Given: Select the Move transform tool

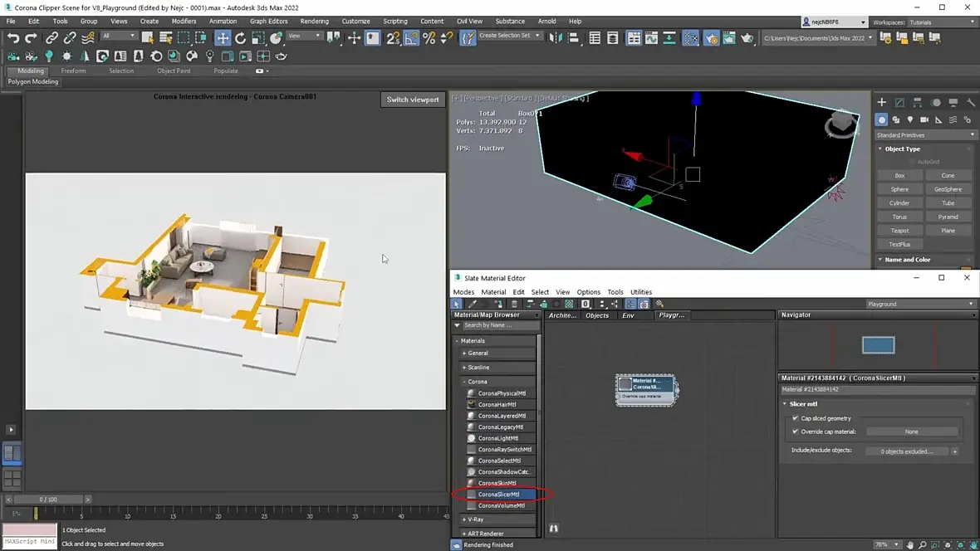Looking at the screenshot, I should [223, 38].
